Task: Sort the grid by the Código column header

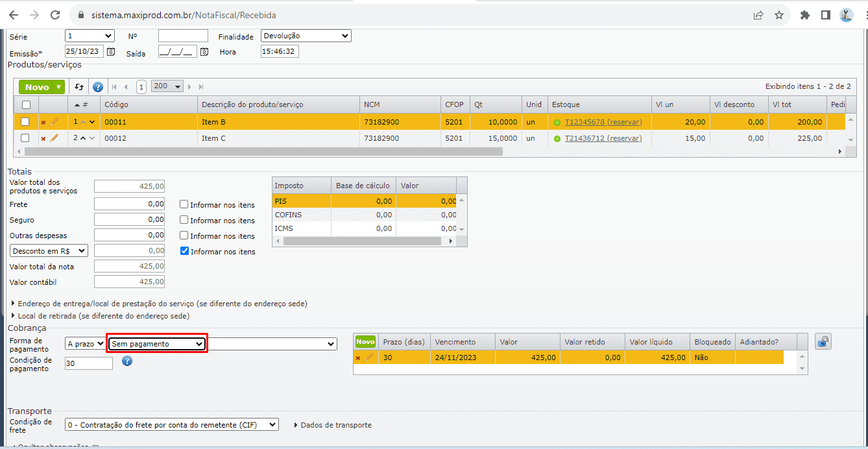Action: tap(117, 104)
